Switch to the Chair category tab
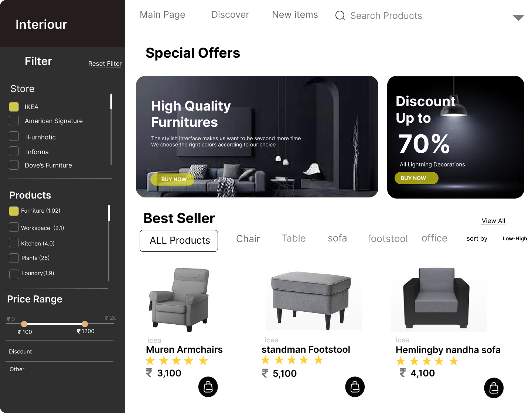 [248, 239]
